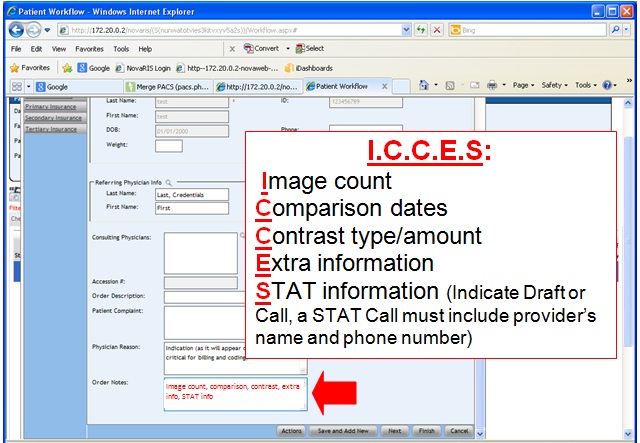Click the Finish button
This screenshot has width=640, height=443.
tap(427, 431)
